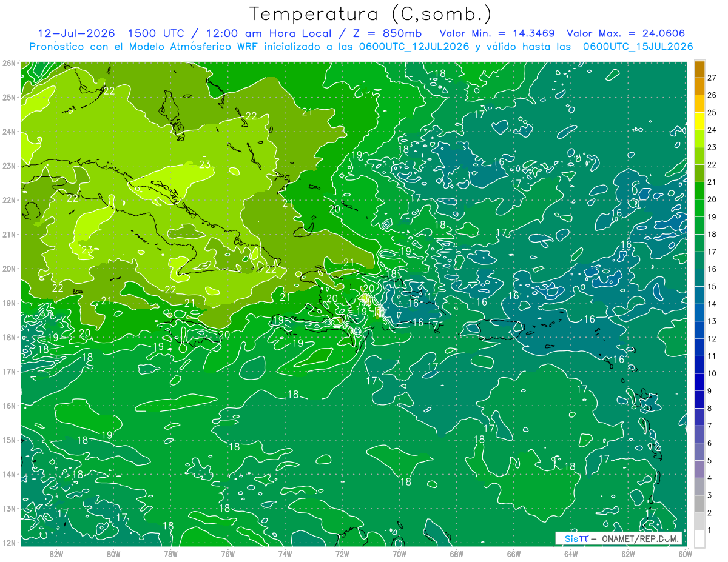Click the gray swatch between 2 and 3
This screenshot has height=562, width=728.
pos(699,504)
